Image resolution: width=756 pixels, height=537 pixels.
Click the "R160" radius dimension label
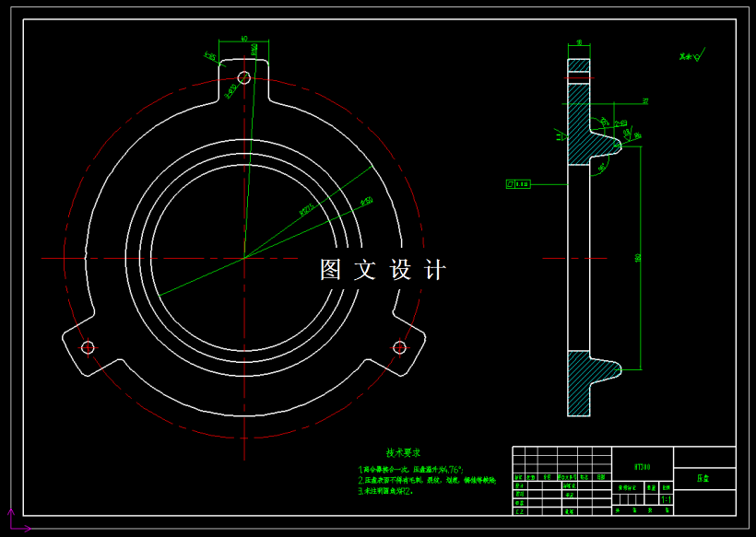tap(254, 49)
